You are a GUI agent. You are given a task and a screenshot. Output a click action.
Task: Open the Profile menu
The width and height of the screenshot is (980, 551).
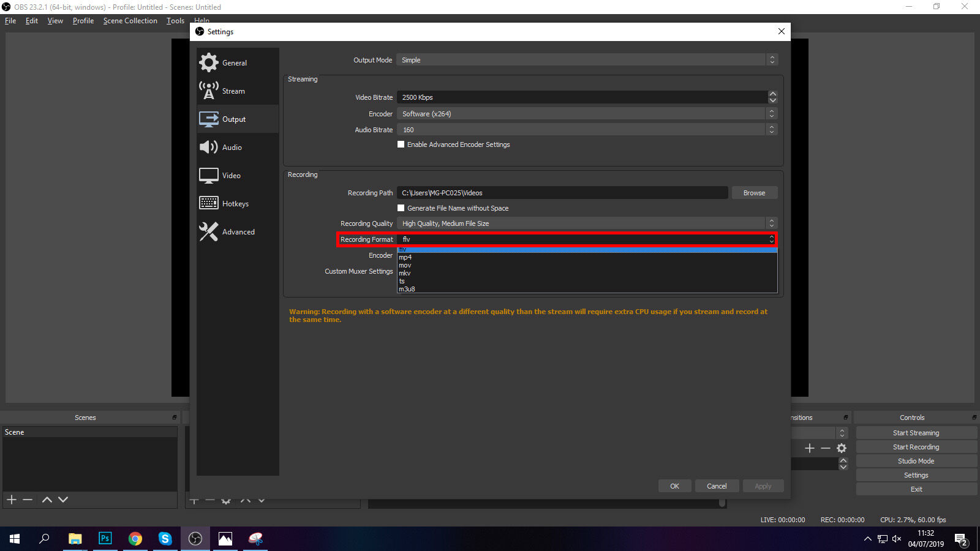point(83,21)
